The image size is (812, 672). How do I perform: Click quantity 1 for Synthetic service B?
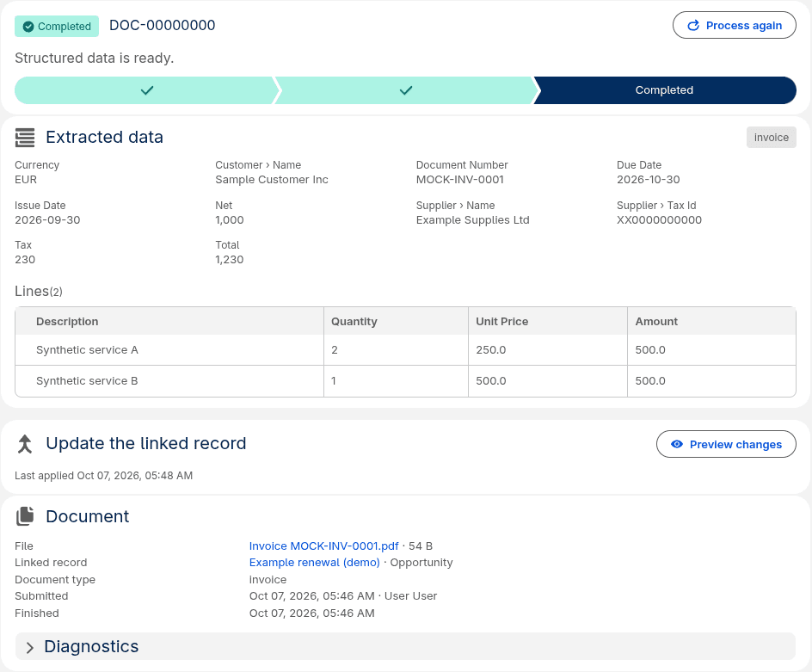[397, 381]
